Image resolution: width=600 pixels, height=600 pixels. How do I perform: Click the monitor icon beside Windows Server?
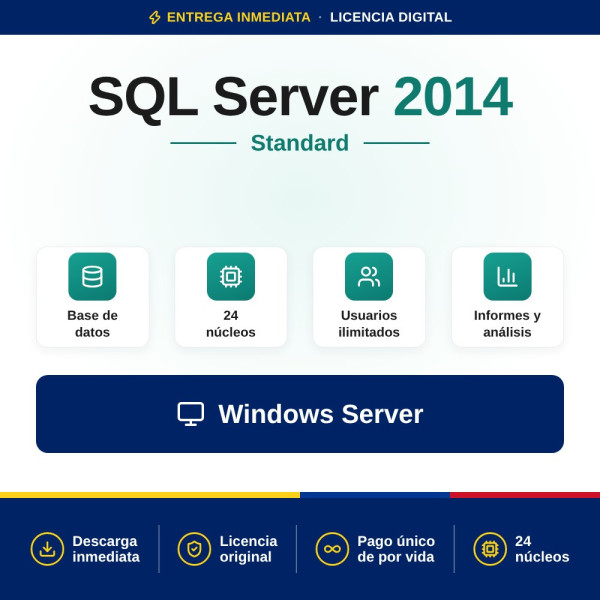pos(191,414)
